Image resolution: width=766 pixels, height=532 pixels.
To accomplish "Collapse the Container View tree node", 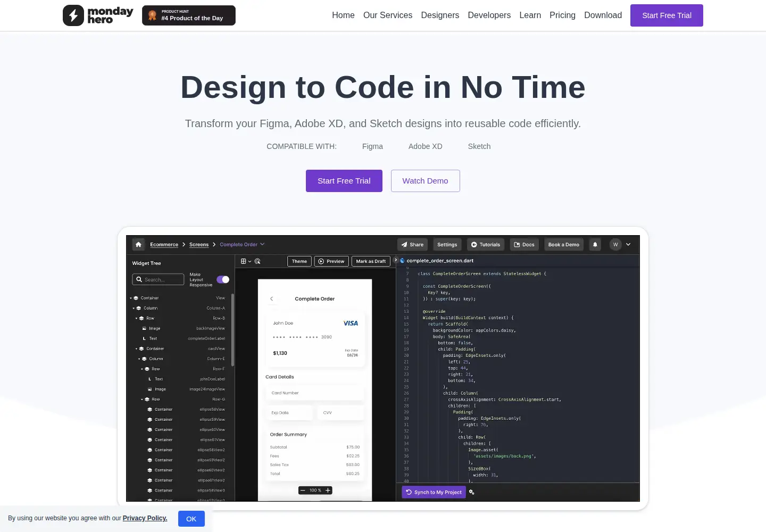I will (131, 298).
